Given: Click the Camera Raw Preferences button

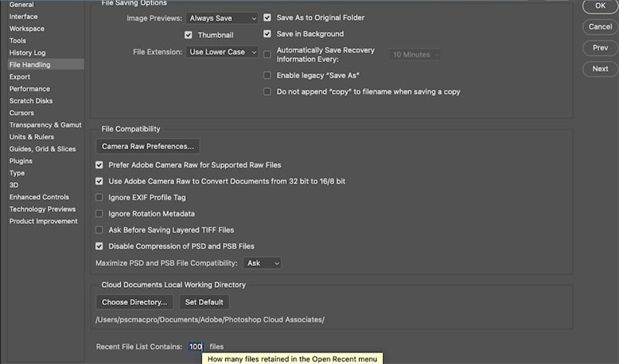Looking at the screenshot, I should 148,146.
